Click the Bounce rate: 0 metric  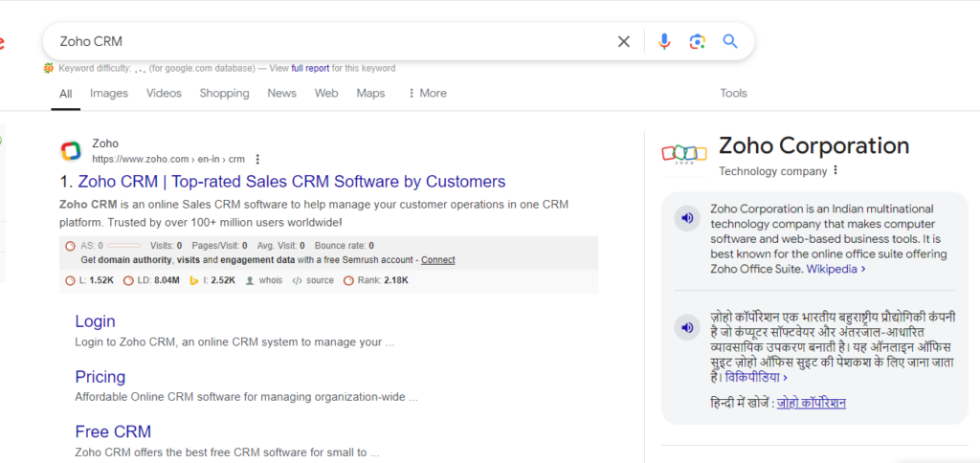point(345,246)
